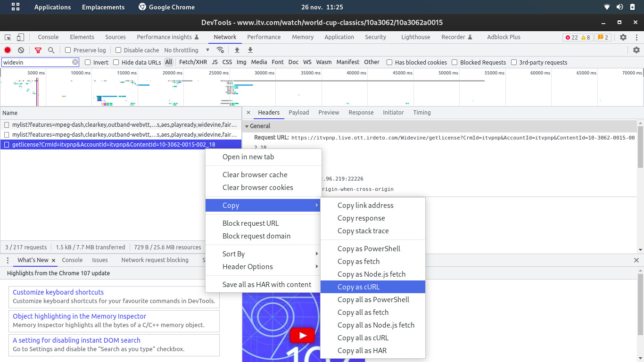Viewport: 644px width, 362px height.
Task: Open the network search magnifier
Action: (x=51, y=50)
